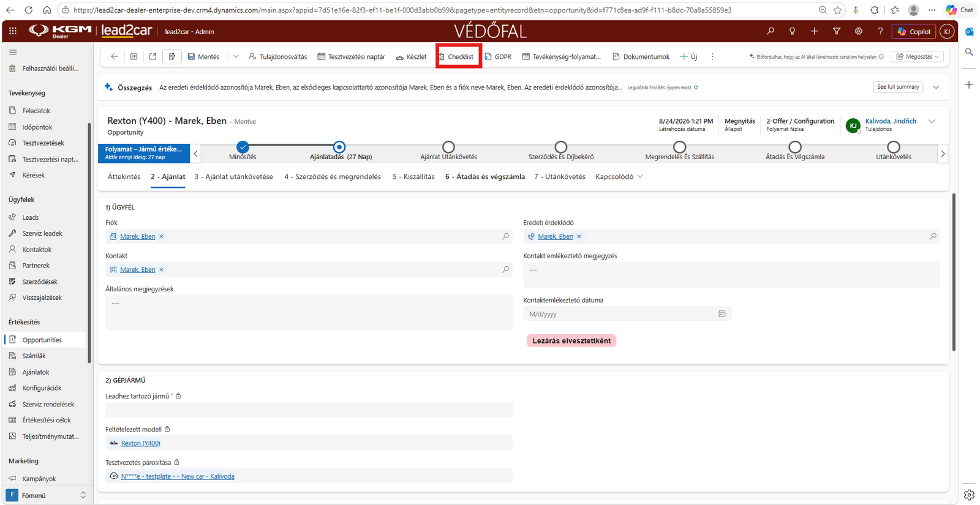
Task: Click the Lezárás elvesztettként button
Action: [x=571, y=340]
